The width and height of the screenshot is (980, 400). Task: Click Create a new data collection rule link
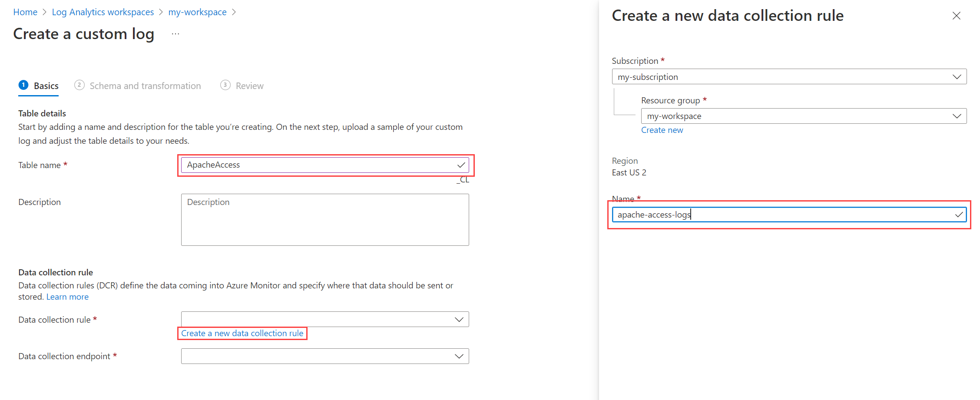coord(242,333)
